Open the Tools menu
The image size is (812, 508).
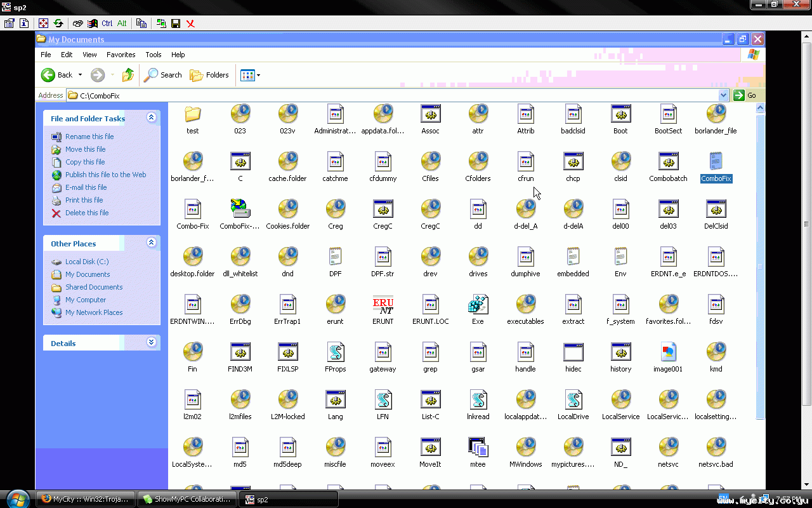(x=153, y=55)
